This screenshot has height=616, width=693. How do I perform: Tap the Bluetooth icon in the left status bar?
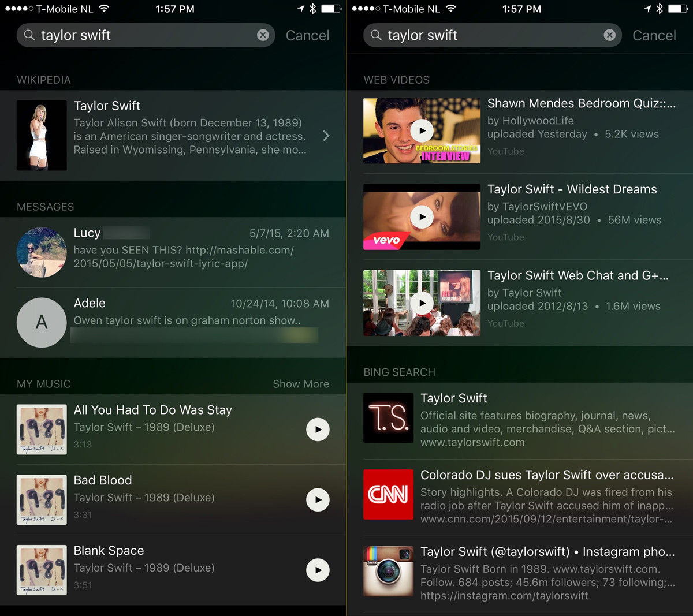(x=312, y=9)
